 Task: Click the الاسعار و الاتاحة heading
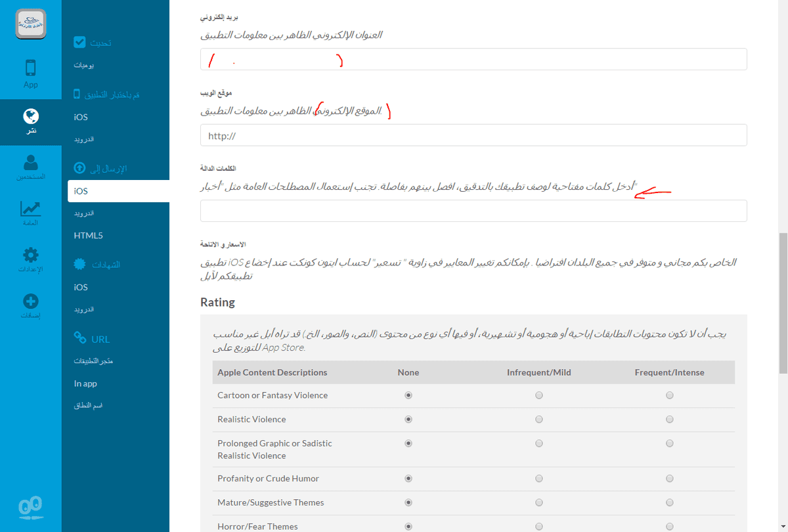point(223,244)
